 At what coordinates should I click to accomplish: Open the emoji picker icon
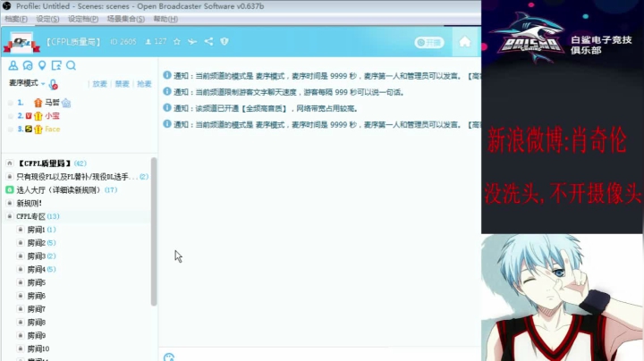tap(169, 357)
